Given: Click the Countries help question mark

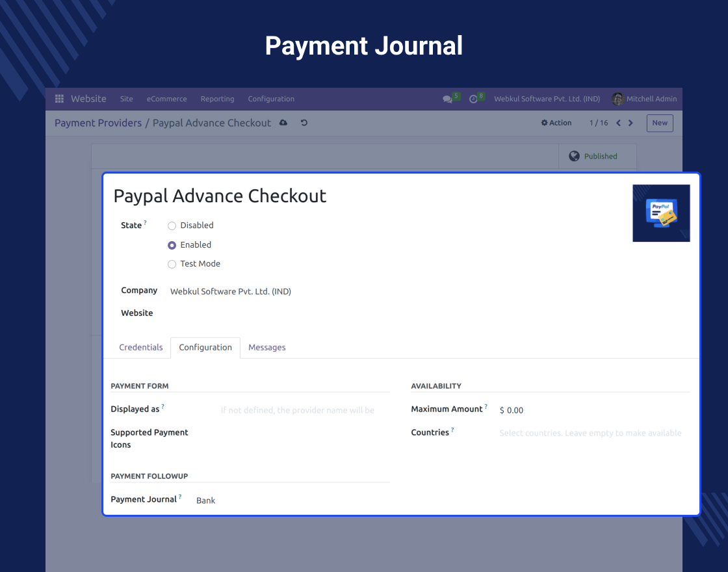Looking at the screenshot, I should [452, 430].
